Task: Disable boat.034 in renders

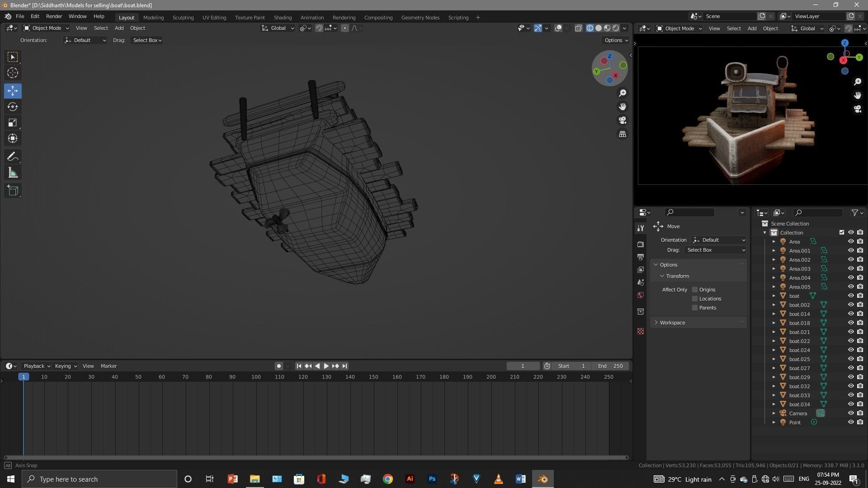Action: pos(860,404)
